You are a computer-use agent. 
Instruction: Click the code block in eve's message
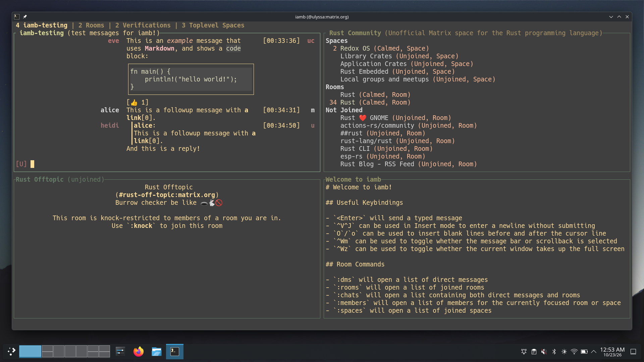click(191, 79)
